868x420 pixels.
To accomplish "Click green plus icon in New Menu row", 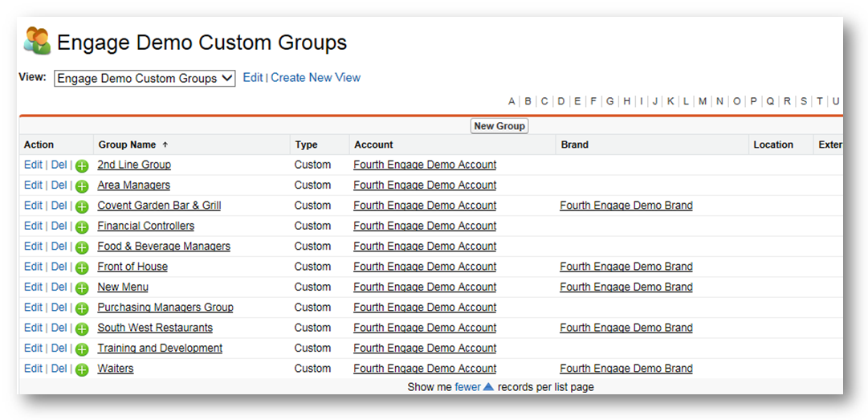I will [82, 288].
